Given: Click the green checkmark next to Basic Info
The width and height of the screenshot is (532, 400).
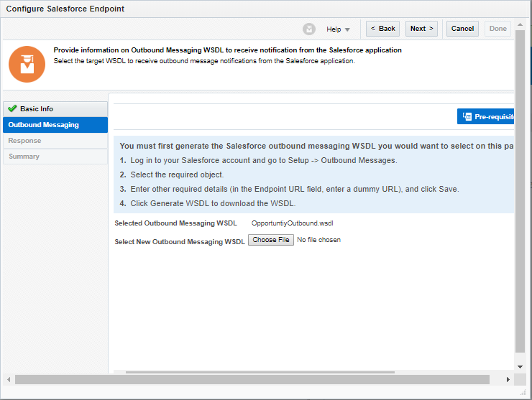Looking at the screenshot, I should (12, 109).
